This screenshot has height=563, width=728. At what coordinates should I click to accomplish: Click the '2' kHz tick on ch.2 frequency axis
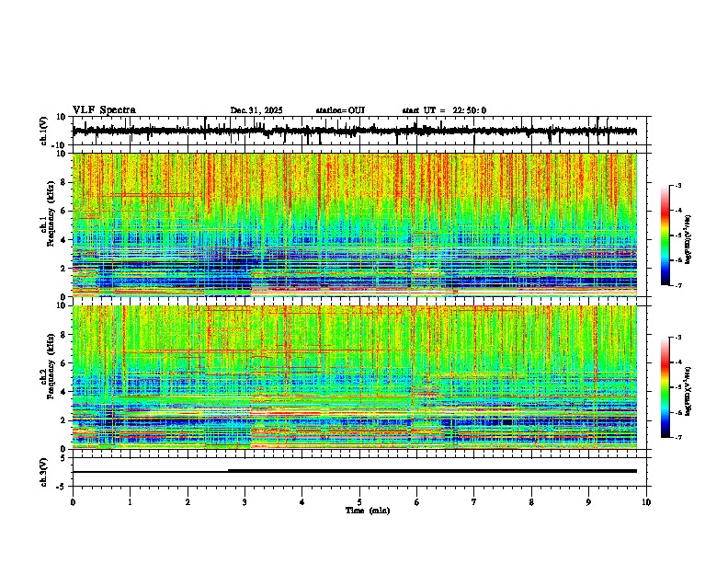coord(63,420)
